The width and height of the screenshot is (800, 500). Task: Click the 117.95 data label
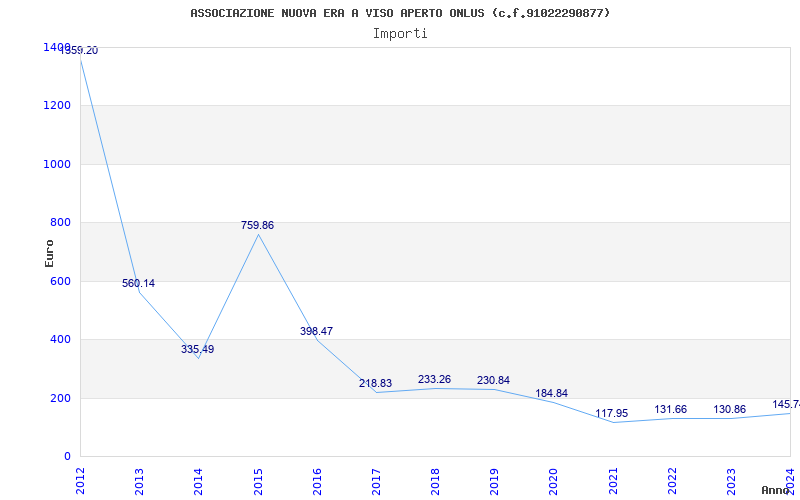pyautogui.click(x=612, y=413)
